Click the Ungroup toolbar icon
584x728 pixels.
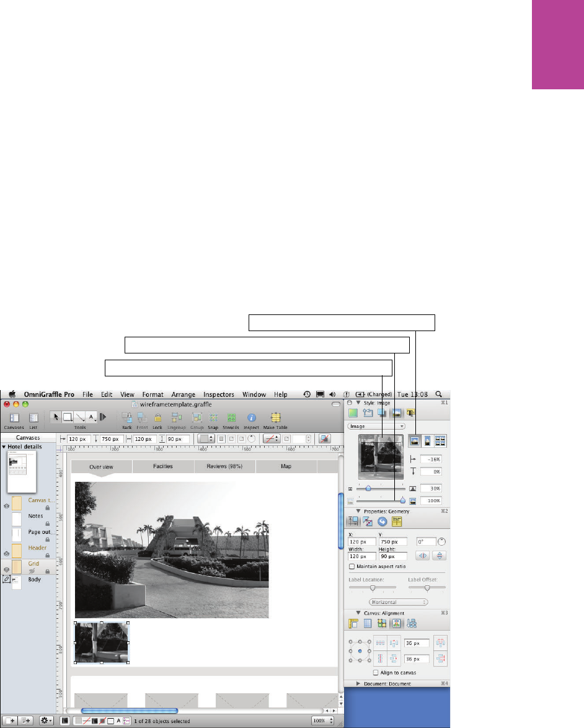coord(177,417)
